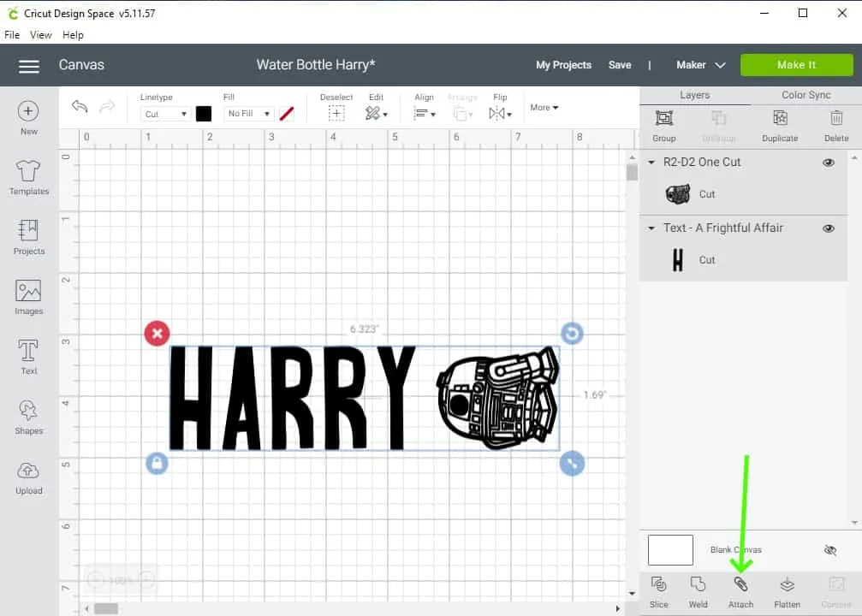Open the Upload panel
The image size is (862, 616).
click(x=28, y=477)
